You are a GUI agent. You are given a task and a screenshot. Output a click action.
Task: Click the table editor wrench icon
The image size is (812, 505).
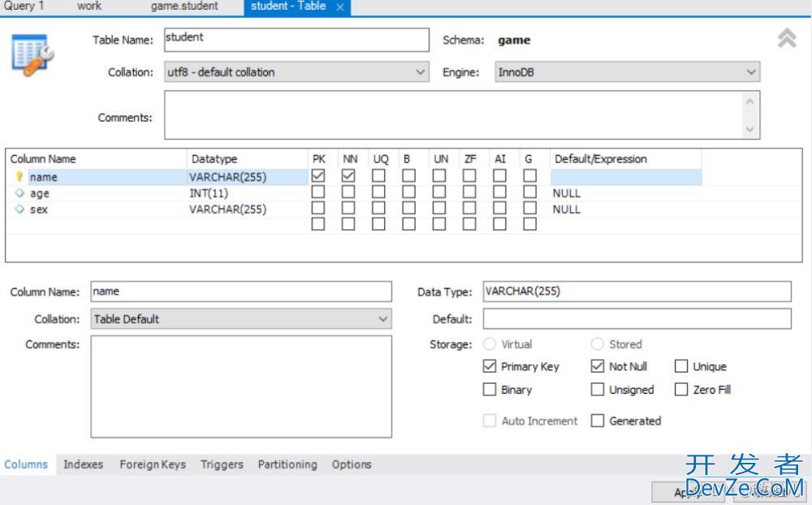[32, 55]
